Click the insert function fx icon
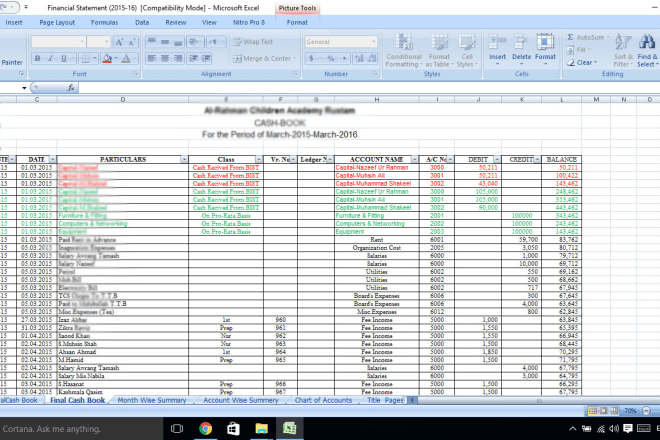The image size is (660, 440). [71, 87]
